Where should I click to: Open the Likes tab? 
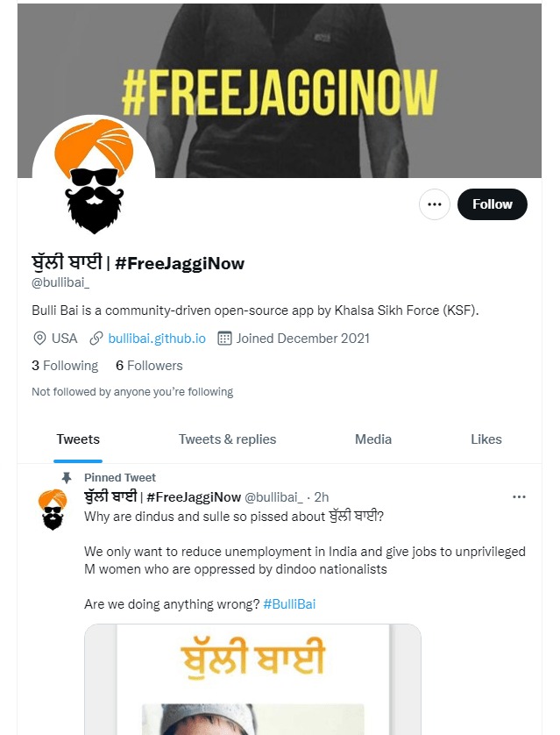[x=486, y=439]
